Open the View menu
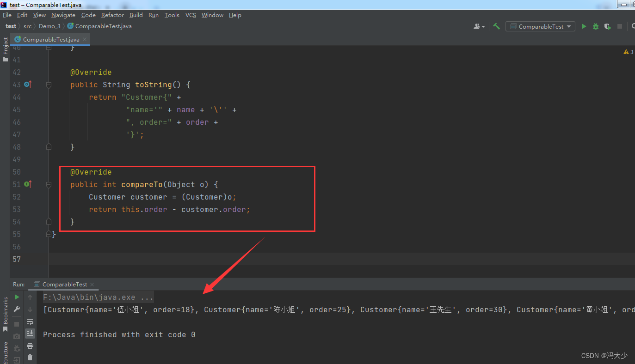This screenshot has width=635, height=364. (x=39, y=15)
